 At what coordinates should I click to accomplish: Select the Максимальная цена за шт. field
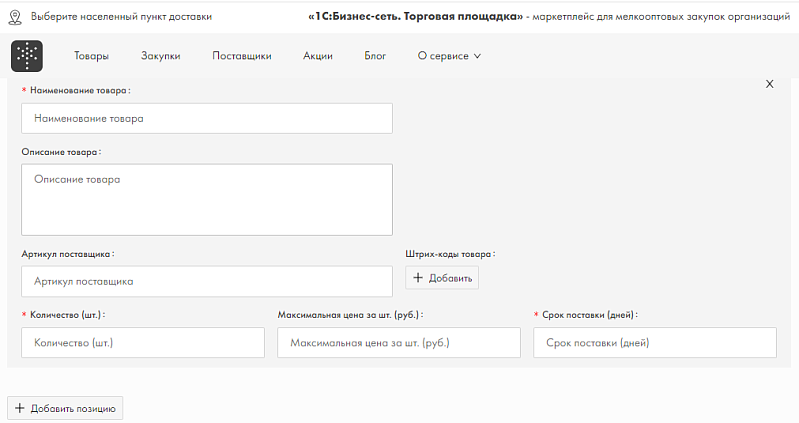399,342
